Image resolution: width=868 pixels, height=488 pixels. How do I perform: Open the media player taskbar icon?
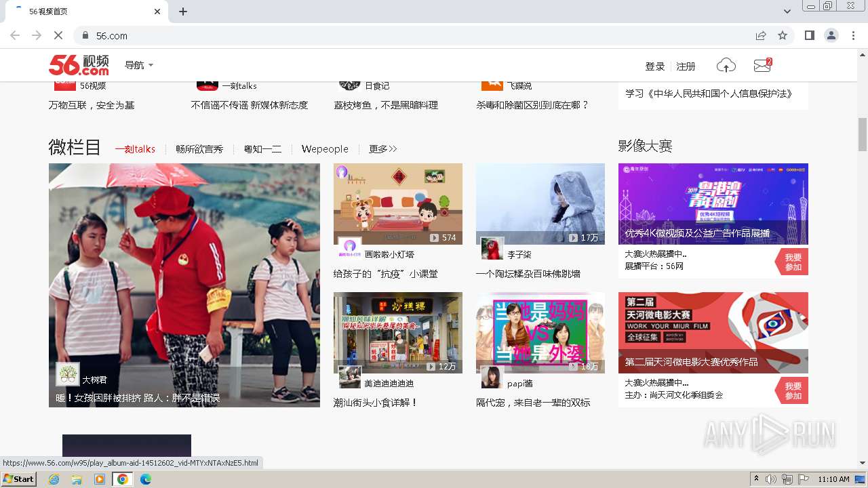point(100,479)
